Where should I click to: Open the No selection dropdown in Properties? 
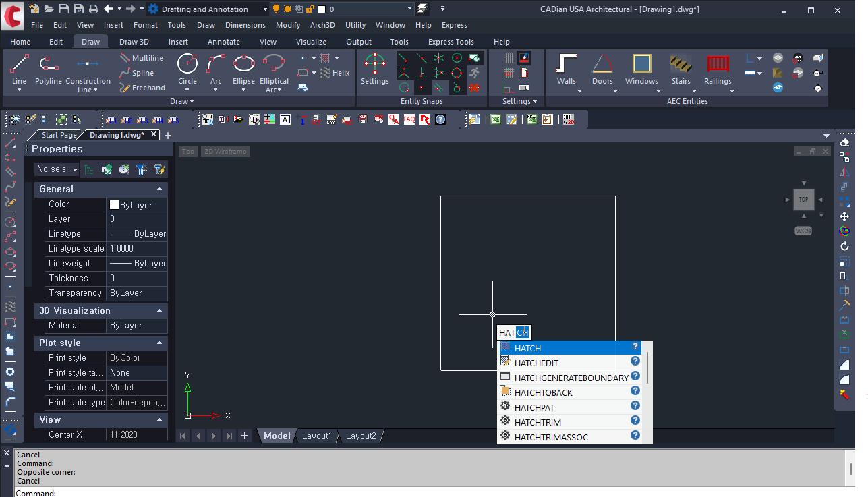click(57, 169)
